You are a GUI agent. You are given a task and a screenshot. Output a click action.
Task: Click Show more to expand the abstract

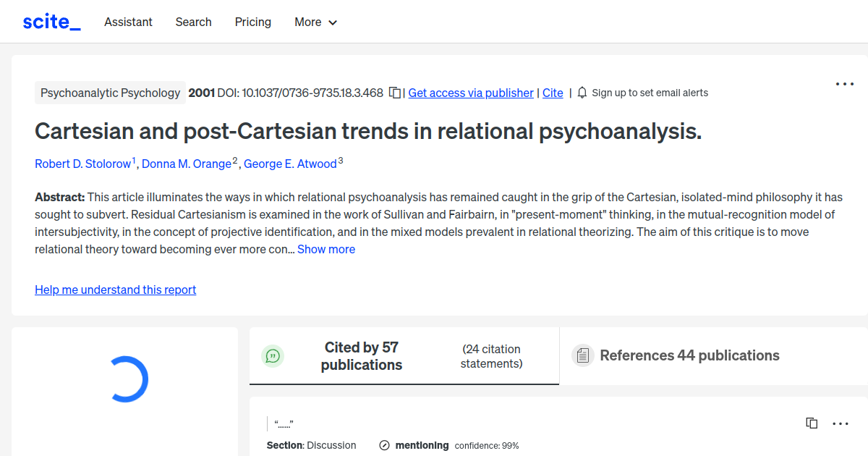325,249
